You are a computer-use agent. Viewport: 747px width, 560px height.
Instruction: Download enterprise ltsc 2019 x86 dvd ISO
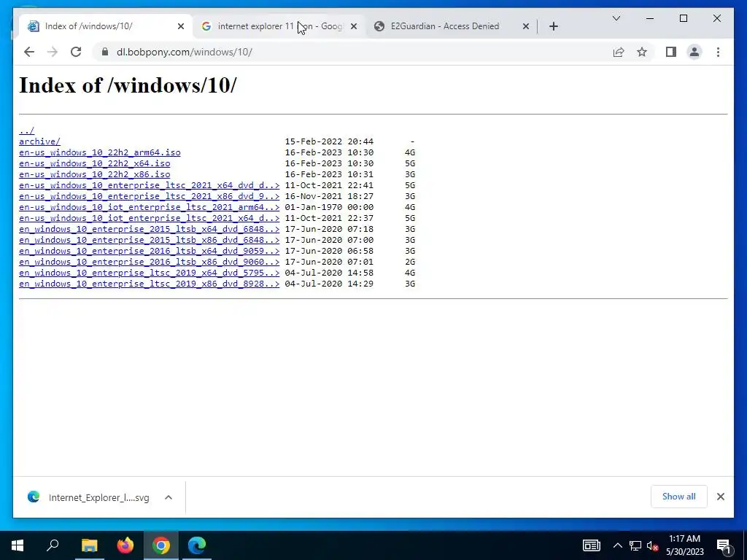[149, 284]
